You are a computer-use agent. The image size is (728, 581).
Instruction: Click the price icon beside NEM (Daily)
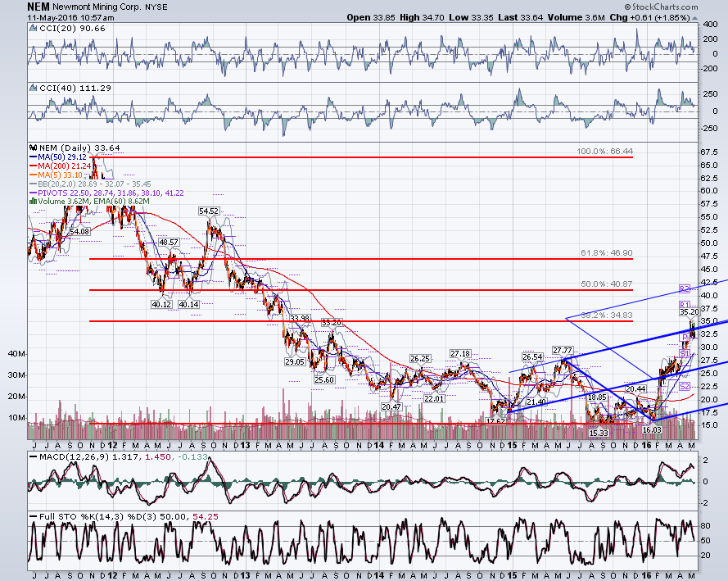(x=33, y=148)
